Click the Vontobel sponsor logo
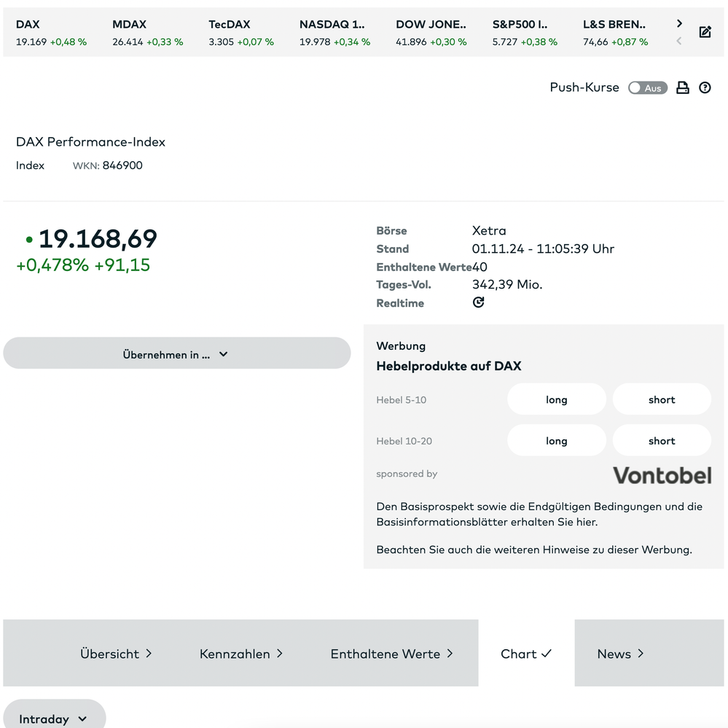The height and width of the screenshot is (728, 728). tap(662, 475)
